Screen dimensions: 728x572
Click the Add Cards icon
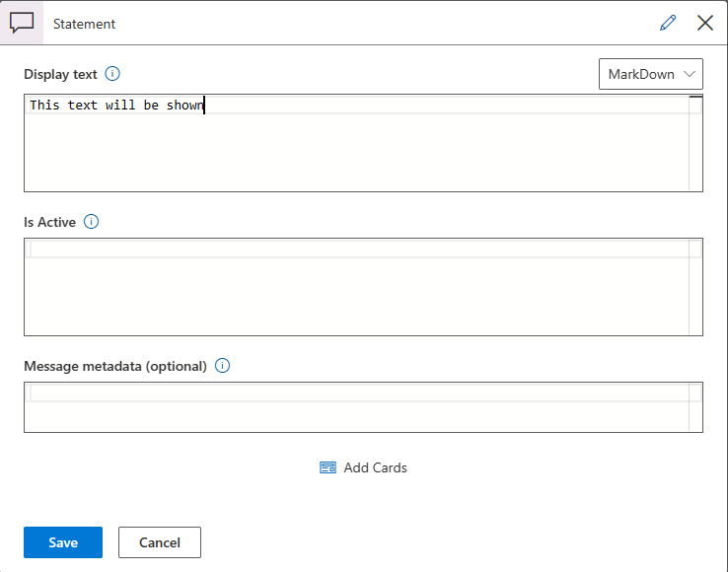coord(328,467)
